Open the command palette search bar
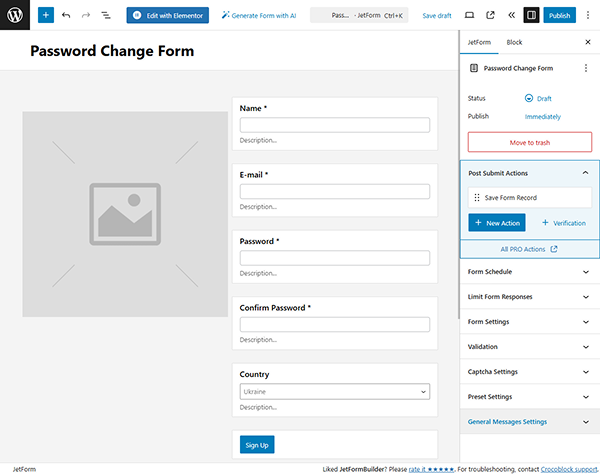Viewport: 600px width, 475px height. tap(359, 15)
